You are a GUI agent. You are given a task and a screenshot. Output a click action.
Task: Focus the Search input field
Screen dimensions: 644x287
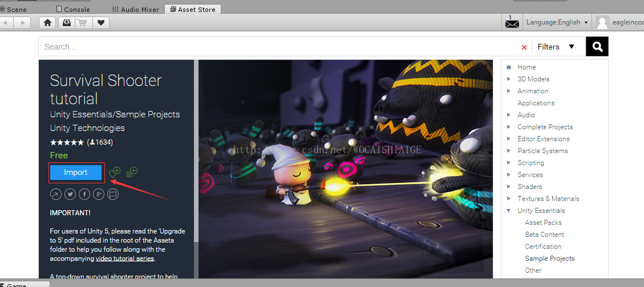pos(280,47)
